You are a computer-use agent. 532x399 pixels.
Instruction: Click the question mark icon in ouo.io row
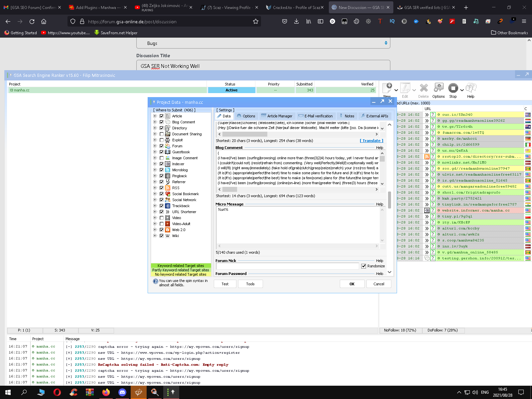point(433,115)
